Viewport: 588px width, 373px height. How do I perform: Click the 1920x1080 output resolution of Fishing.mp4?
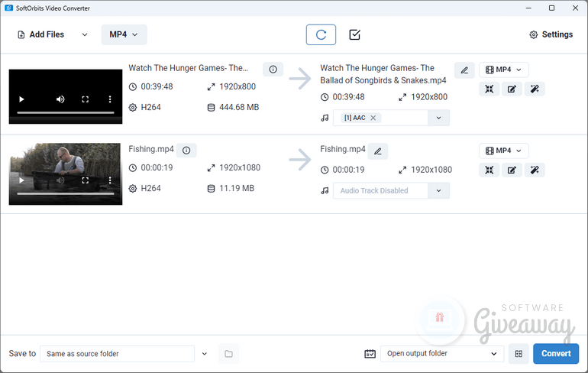[x=431, y=170]
